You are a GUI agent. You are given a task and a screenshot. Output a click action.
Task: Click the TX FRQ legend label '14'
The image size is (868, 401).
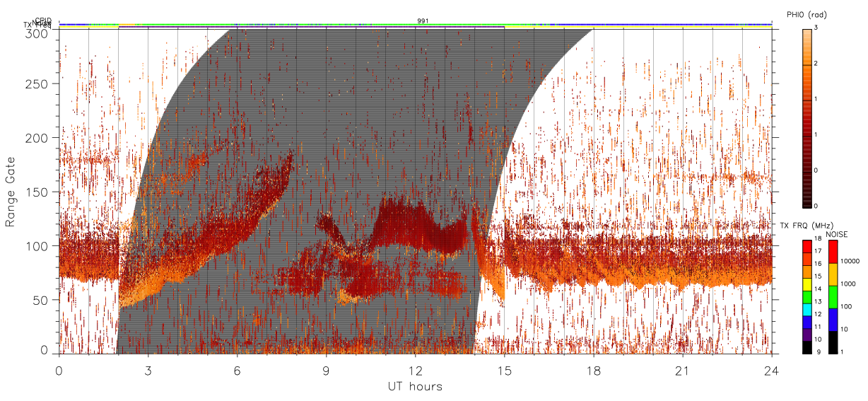818,289
